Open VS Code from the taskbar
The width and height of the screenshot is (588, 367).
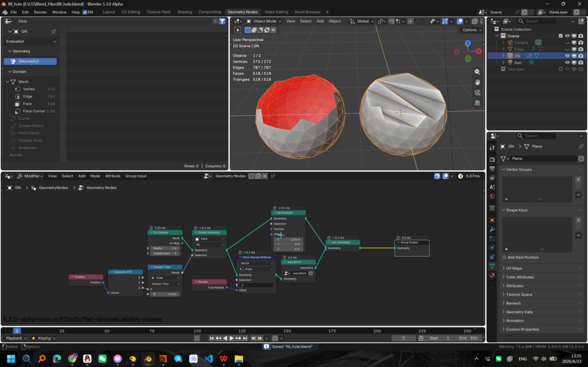coord(208,359)
